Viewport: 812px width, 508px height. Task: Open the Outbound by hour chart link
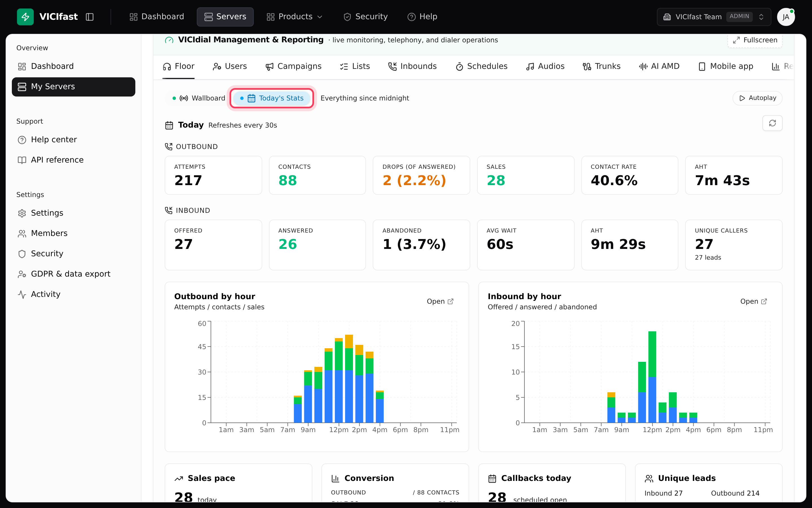pyautogui.click(x=440, y=301)
